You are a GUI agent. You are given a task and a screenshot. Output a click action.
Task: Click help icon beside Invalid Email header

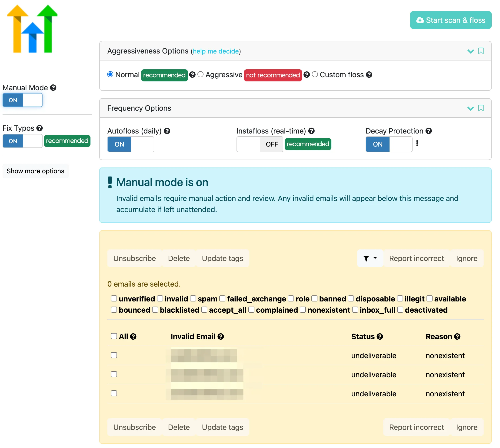click(221, 337)
